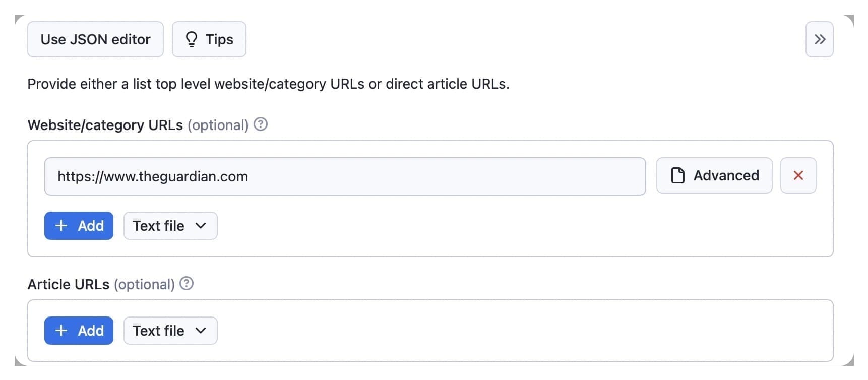This screenshot has width=868, height=380.
Task: Open the Text file dropdown for article URLs
Action: (x=170, y=331)
